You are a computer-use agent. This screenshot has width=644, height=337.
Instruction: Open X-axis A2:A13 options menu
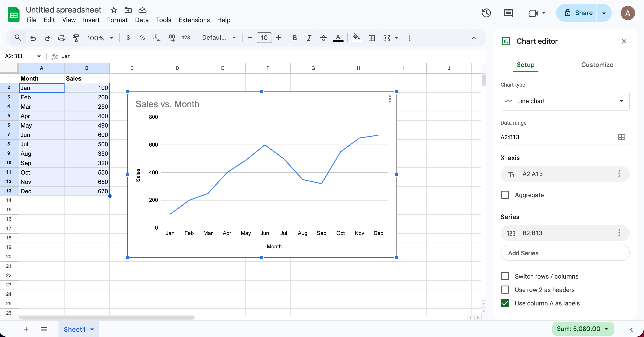click(x=619, y=174)
